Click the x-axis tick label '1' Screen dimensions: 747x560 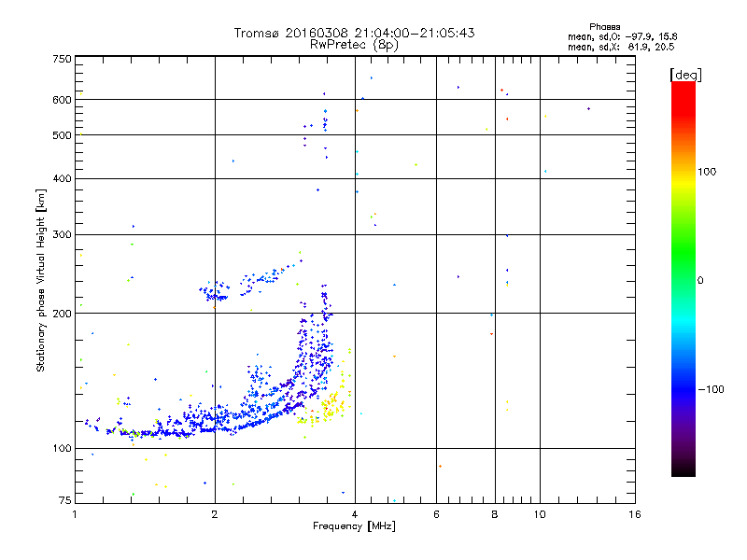76,514
